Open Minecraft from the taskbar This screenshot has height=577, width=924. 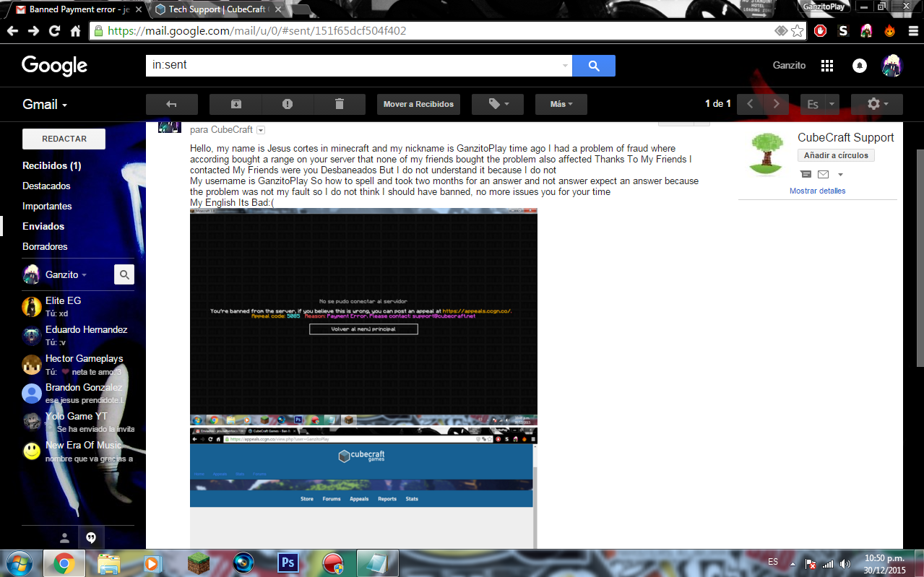pos(198,563)
